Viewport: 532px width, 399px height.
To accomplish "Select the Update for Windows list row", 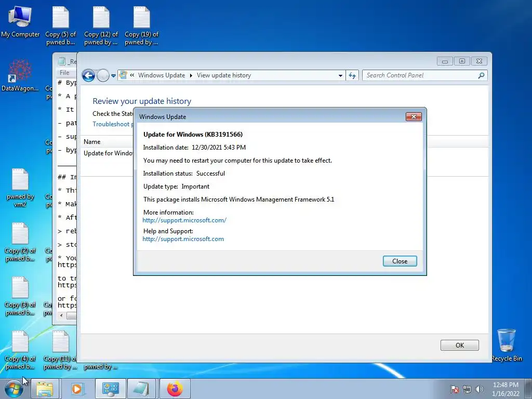I will (x=108, y=153).
